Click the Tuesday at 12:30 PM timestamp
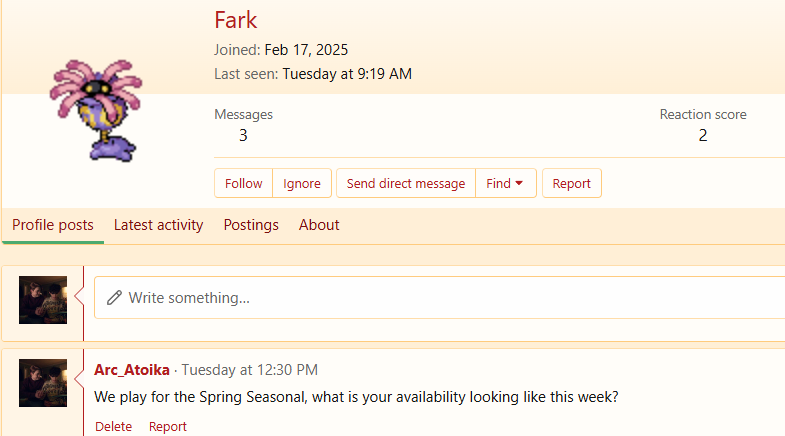785x436 pixels. pos(250,370)
